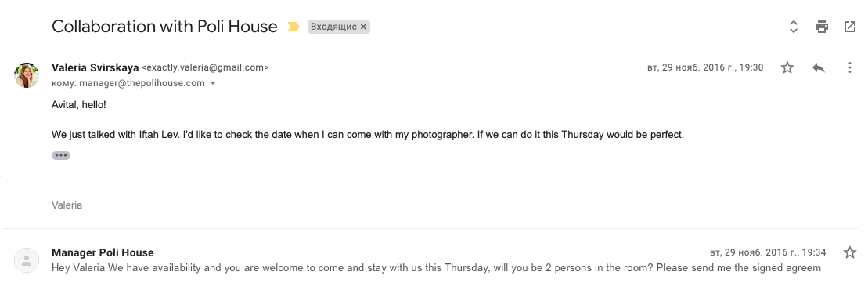This screenshot has height=294, width=868.
Task: Star the Manager Poli House message
Action: click(x=850, y=252)
